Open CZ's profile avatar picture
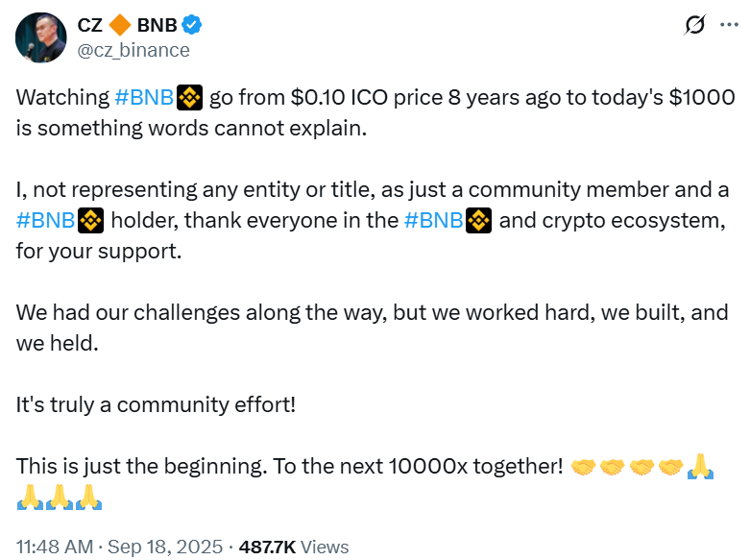 point(40,36)
